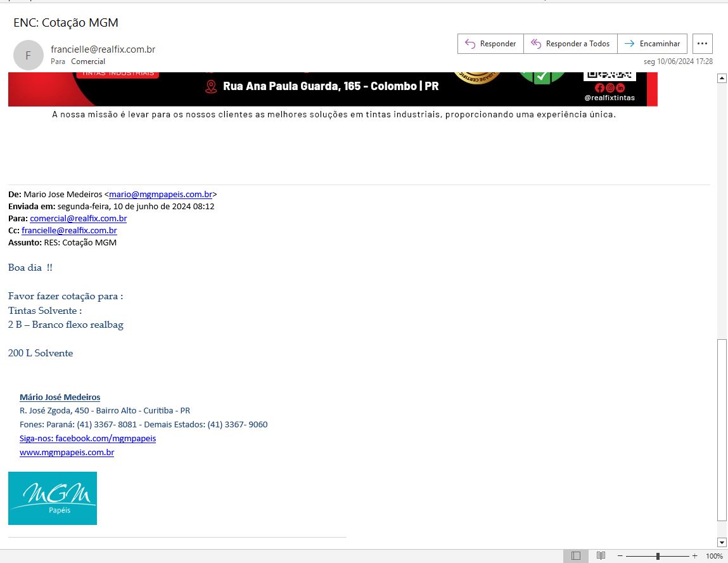Open the more actions ellipsis menu
The image size is (728, 563).
[x=702, y=44]
